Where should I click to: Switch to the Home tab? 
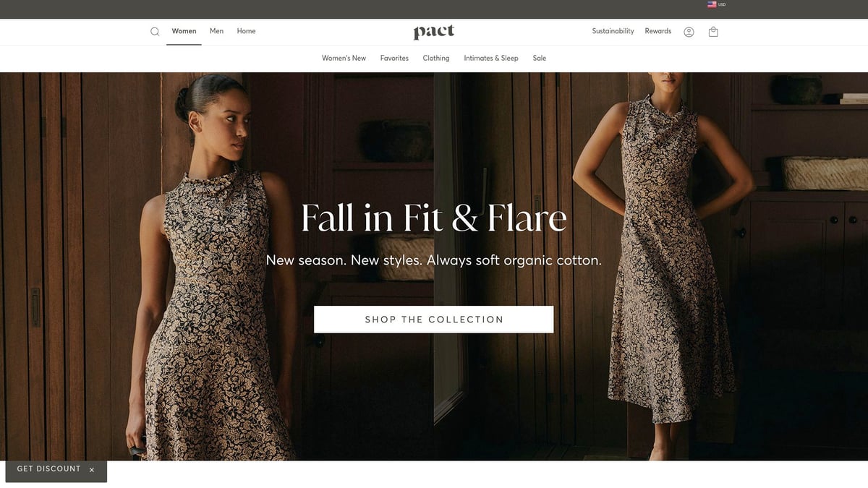tap(246, 31)
